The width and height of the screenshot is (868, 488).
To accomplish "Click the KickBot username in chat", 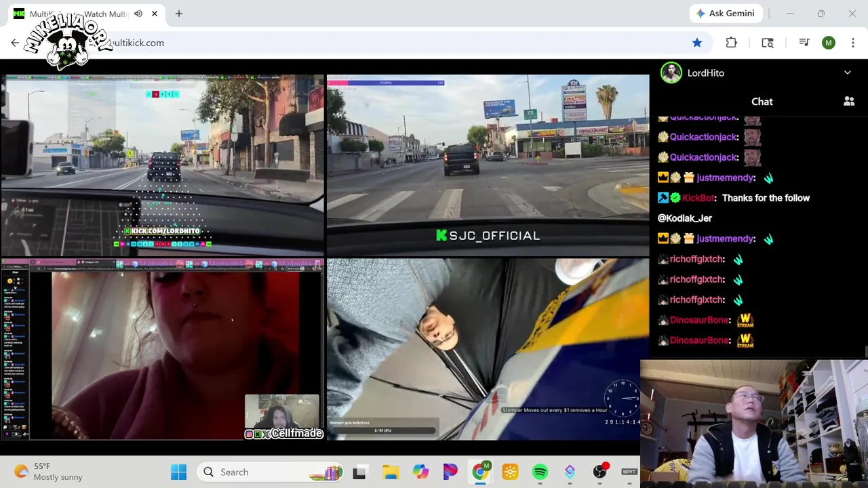I will point(698,198).
